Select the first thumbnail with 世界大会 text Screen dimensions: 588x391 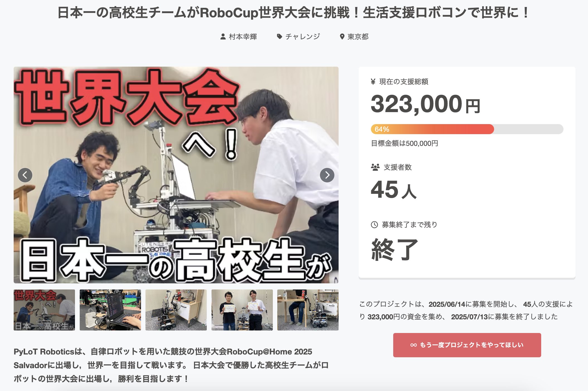pos(44,310)
